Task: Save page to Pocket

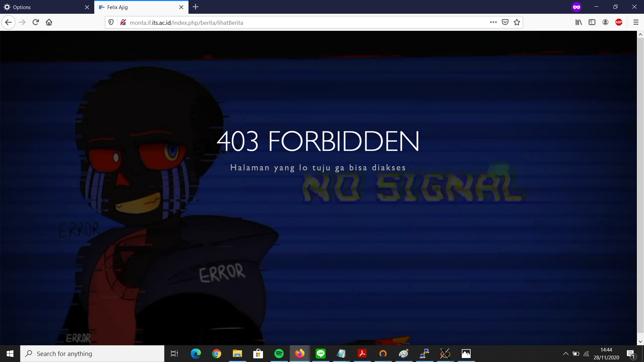Action: click(x=505, y=22)
